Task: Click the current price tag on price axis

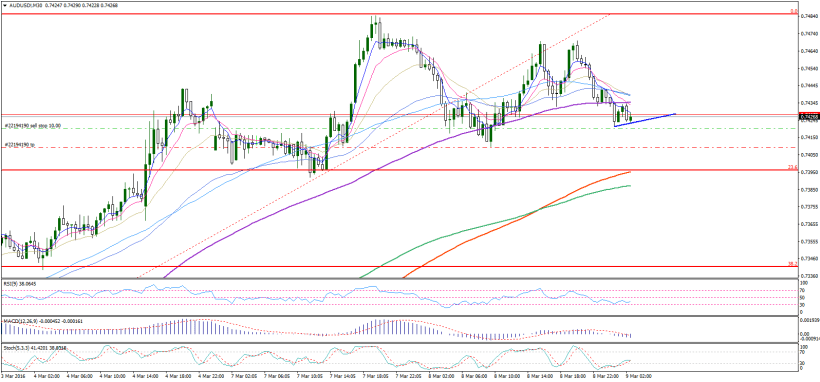Action: coord(810,116)
